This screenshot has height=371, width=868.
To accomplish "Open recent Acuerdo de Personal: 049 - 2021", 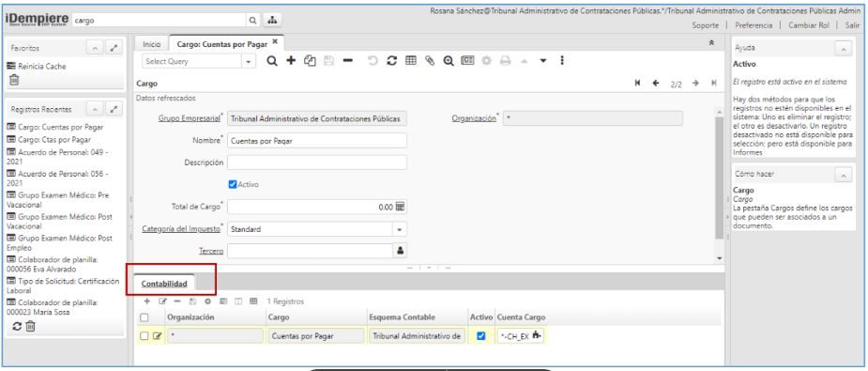I will (57, 156).
